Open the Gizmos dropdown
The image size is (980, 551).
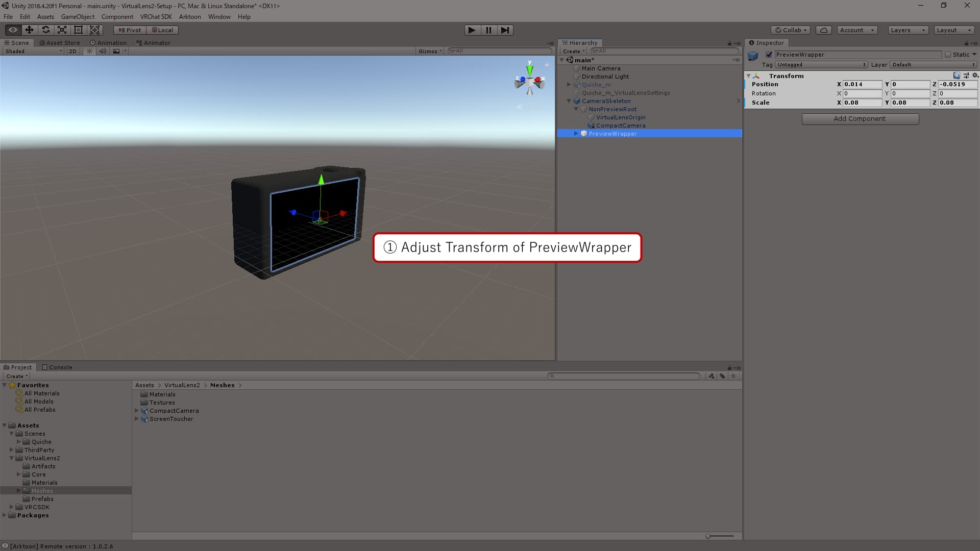[x=430, y=51]
